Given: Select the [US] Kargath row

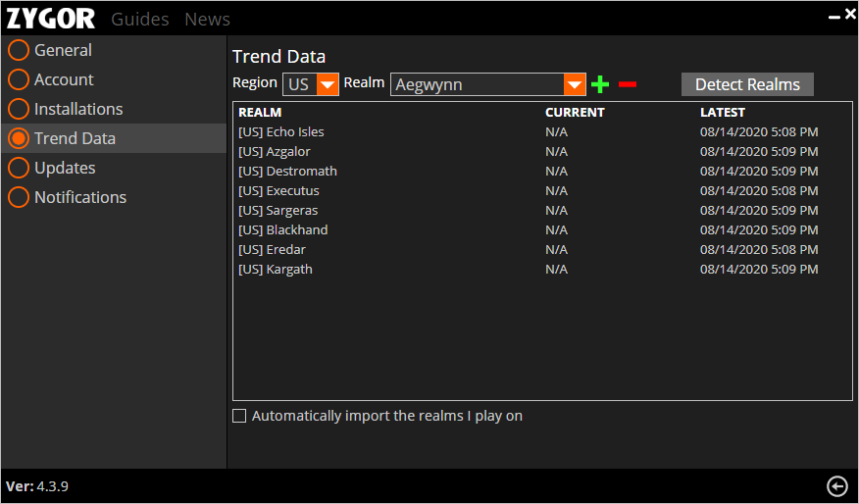Looking at the screenshot, I should 542,270.
